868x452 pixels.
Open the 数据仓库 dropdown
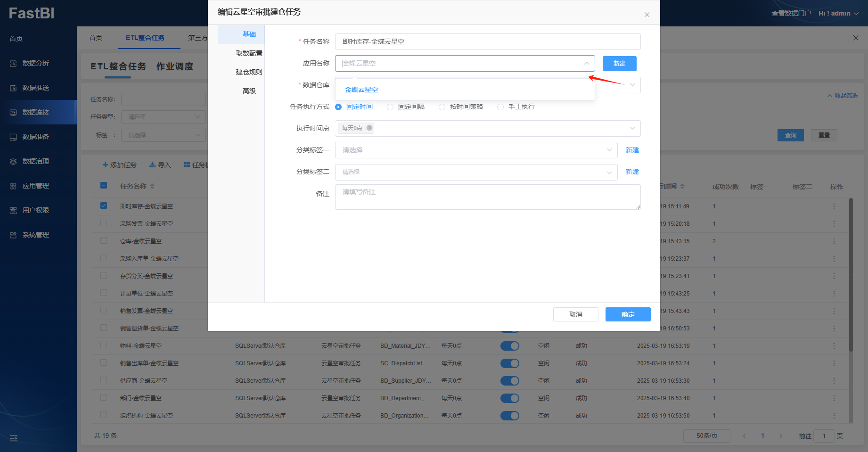tap(632, 85)
